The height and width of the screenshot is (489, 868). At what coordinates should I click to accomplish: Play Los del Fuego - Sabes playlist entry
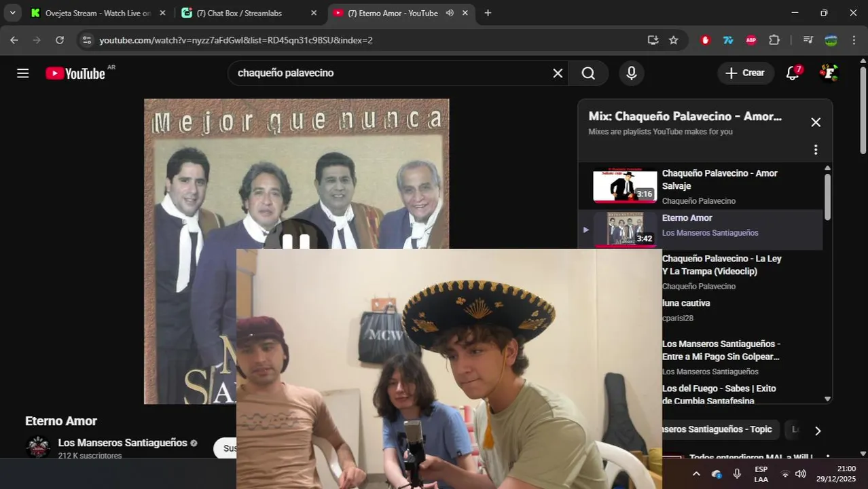[719, 395]
